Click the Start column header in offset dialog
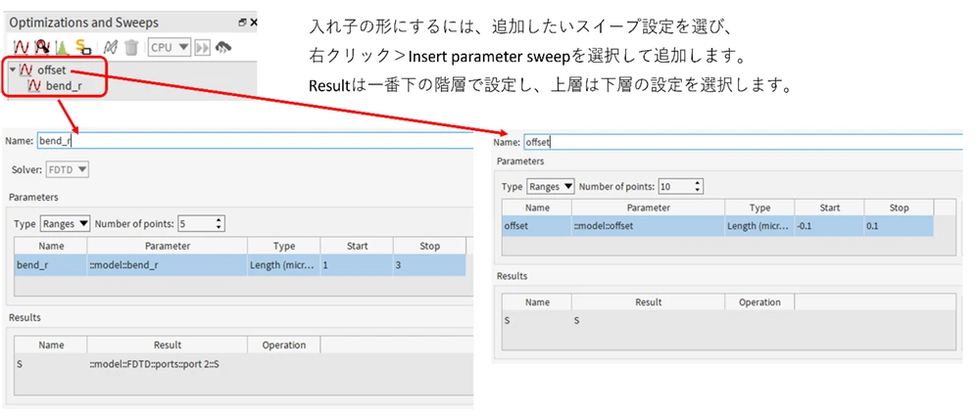Screen dimensions: 980x416 (x=829, y=208)
